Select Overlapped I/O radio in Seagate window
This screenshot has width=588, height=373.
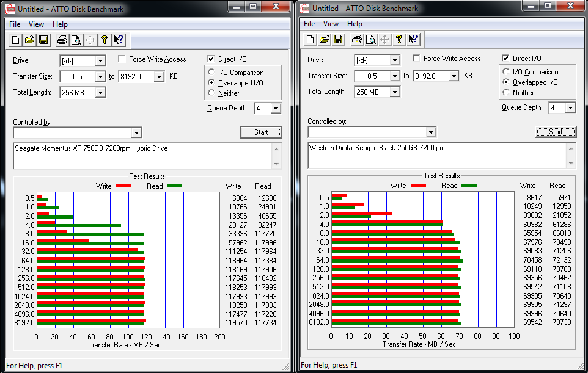tap(211, 82)
